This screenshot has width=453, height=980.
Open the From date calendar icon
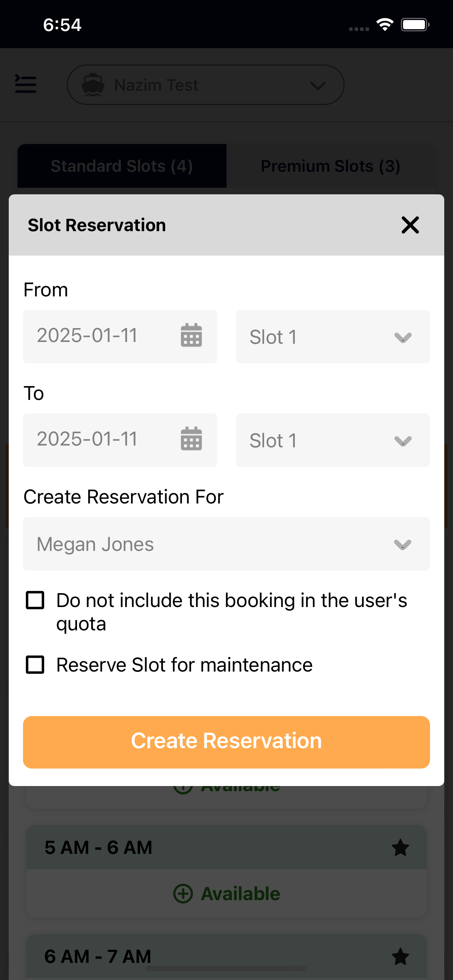(x=191, y=335)
